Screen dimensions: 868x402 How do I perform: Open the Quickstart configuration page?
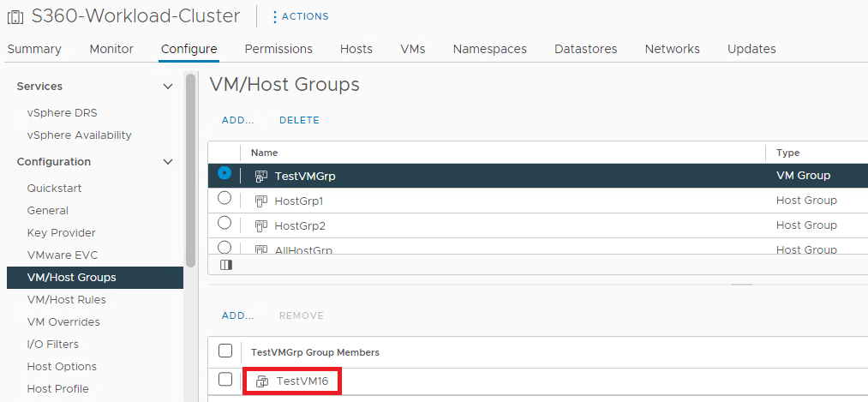[x=54, y=189]
